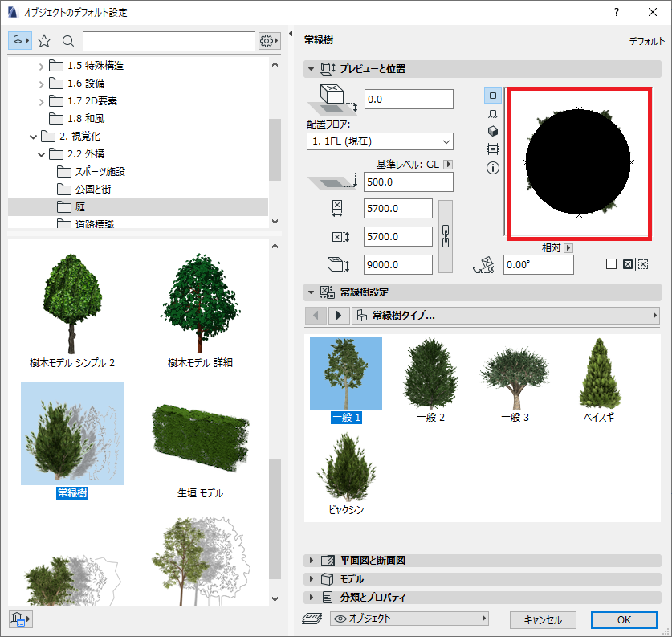Toggle the dashed X-box option
This screenshot has width=672, height=637.
[x=643, y=264]
